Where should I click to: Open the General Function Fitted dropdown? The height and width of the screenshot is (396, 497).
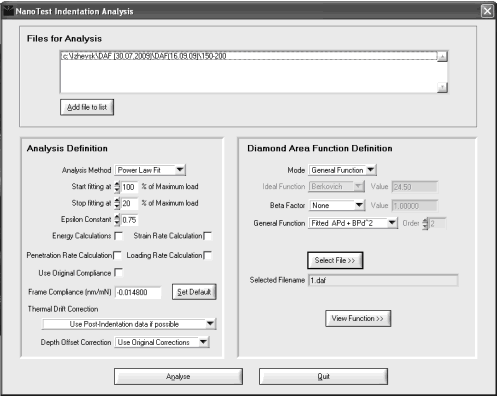pos(353,223)
